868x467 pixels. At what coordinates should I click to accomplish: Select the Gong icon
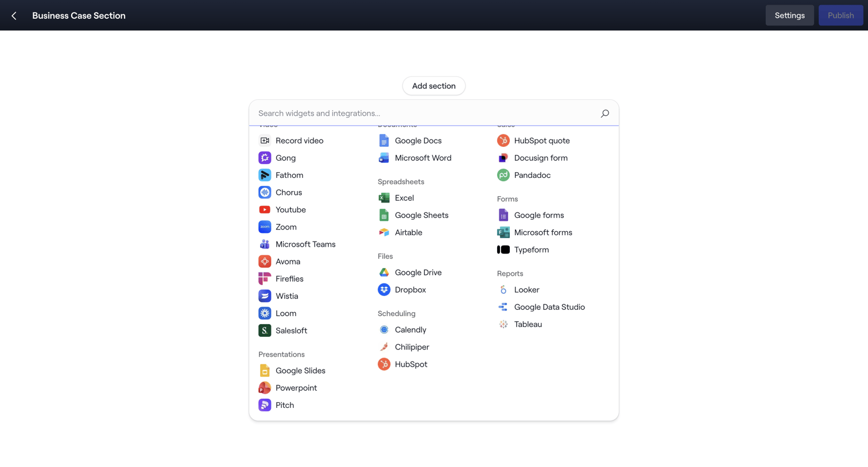265,158
